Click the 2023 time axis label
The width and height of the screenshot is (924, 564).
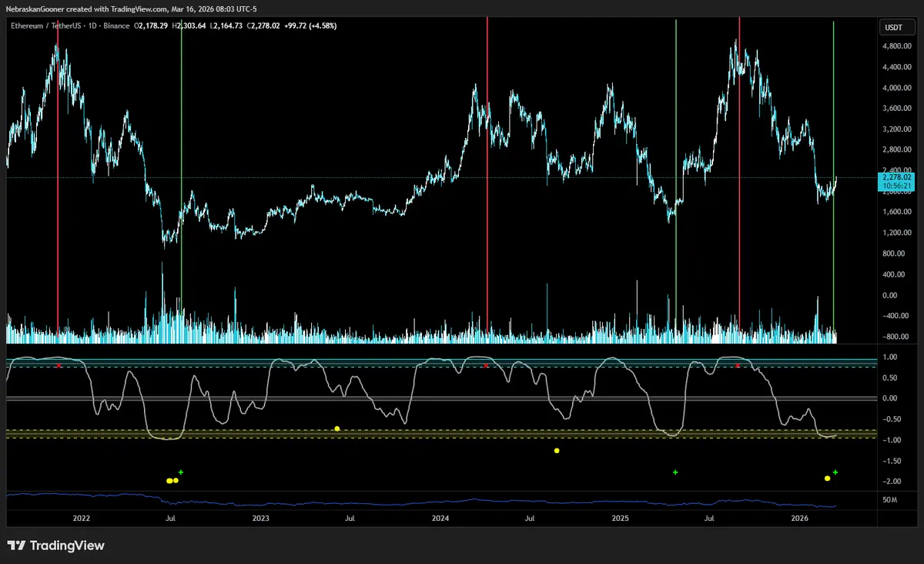coord(261,520)
